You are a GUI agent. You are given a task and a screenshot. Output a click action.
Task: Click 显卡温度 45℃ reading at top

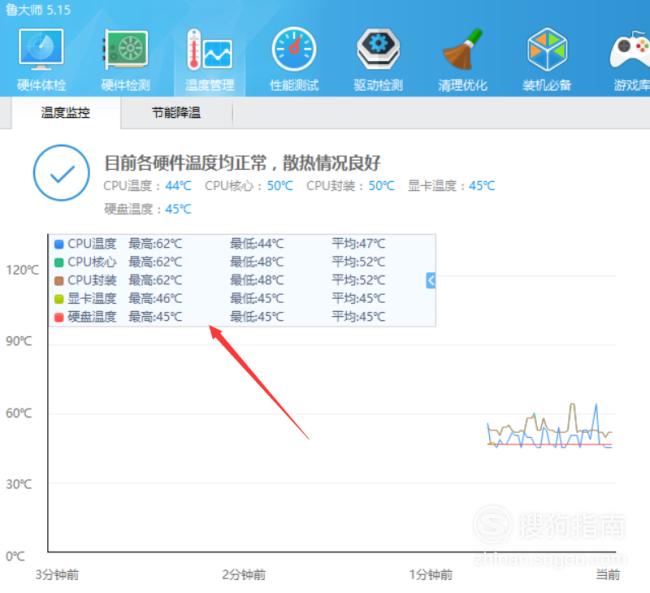451,186
